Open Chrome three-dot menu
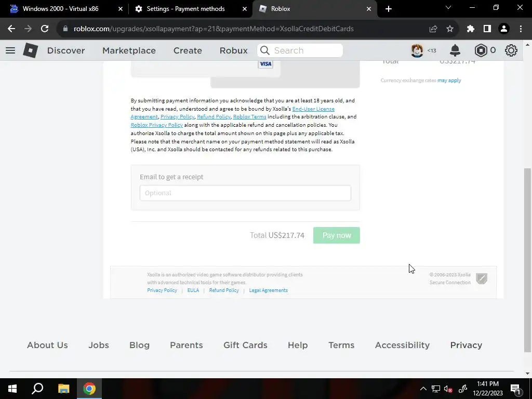 [521, 29]
